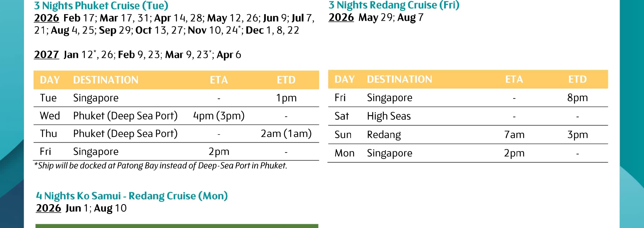This screenshot has width=644, height=228.
Task: Click the green table header bar at bottom
Action: pyautogui.click(x=177, y=226)
